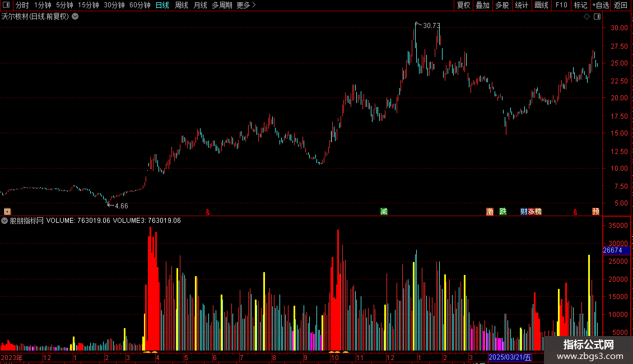Open the 多周期 multi-period view
The height and width of the screenshot is (364, 633).
point(222,5)
